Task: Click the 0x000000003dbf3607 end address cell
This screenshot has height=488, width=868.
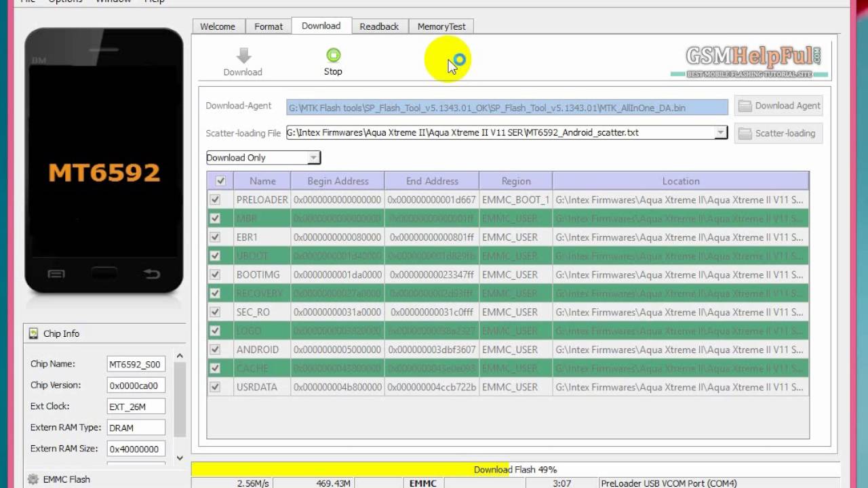Action: (432, 350)
